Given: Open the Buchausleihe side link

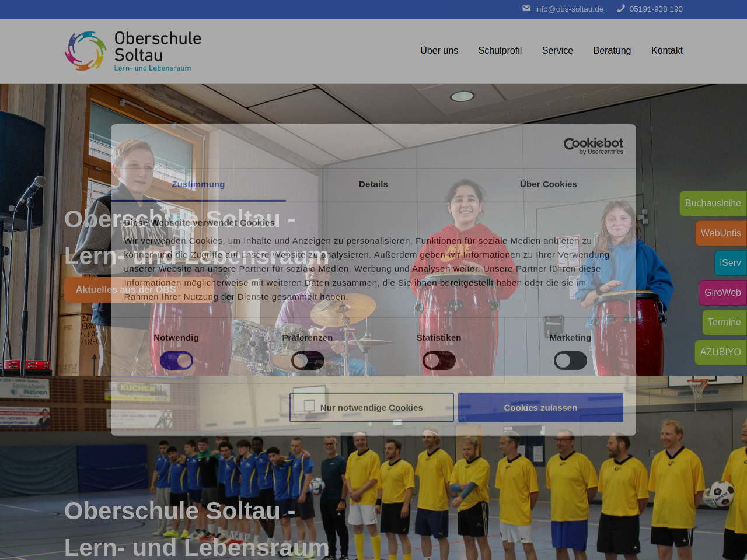Looking at the screenshot, I should tap(713, 204).
